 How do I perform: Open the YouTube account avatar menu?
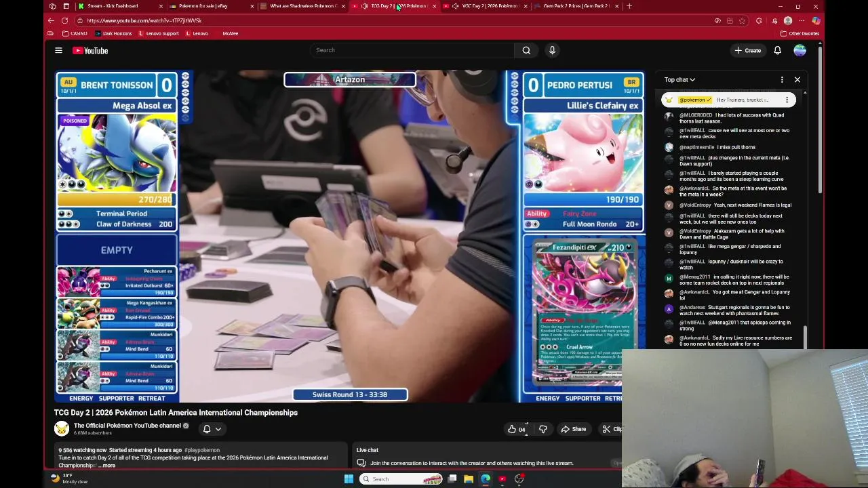point(800,50)
